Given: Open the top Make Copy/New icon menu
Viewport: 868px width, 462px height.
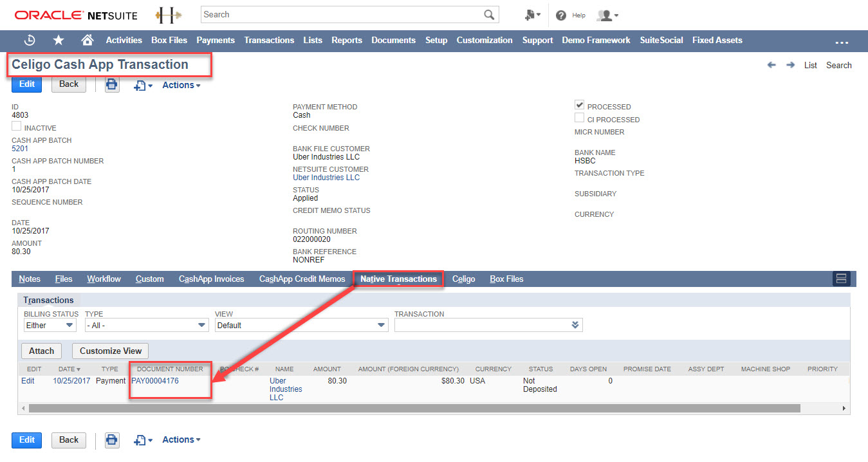Looking at the screenshot, I should click(x=143, y=85).
